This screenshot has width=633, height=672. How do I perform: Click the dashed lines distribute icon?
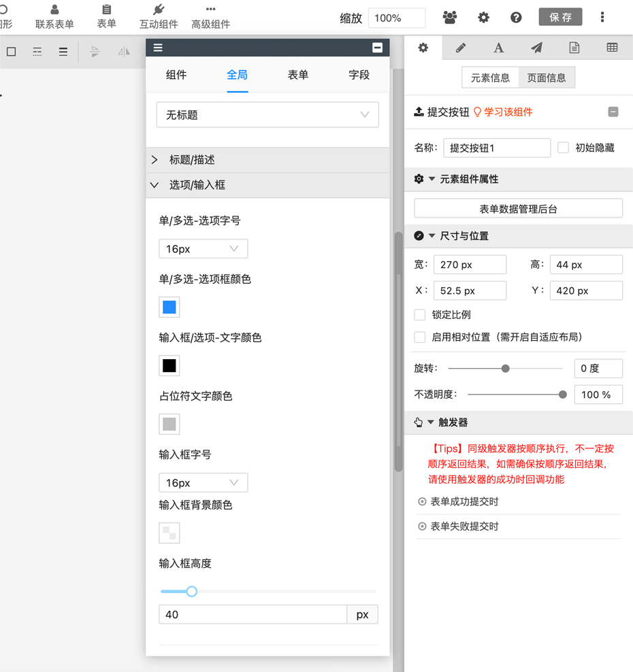point(37,52)
